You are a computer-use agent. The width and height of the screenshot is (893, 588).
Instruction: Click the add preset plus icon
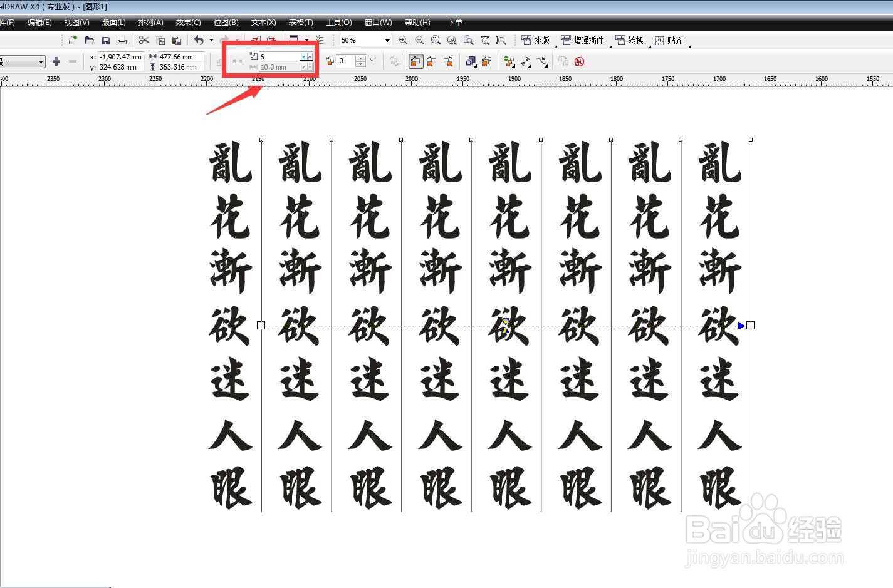pyautogui.click(x=56, y=61)
